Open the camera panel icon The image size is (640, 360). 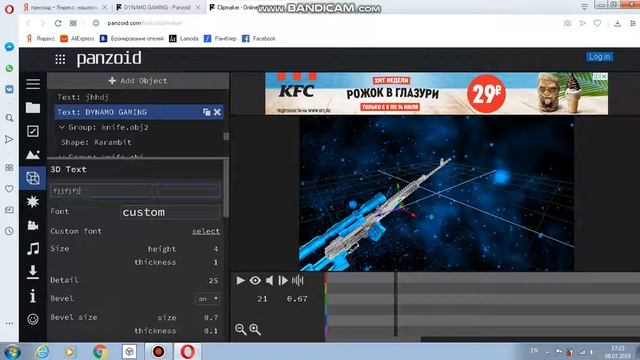tap(33, 225)
